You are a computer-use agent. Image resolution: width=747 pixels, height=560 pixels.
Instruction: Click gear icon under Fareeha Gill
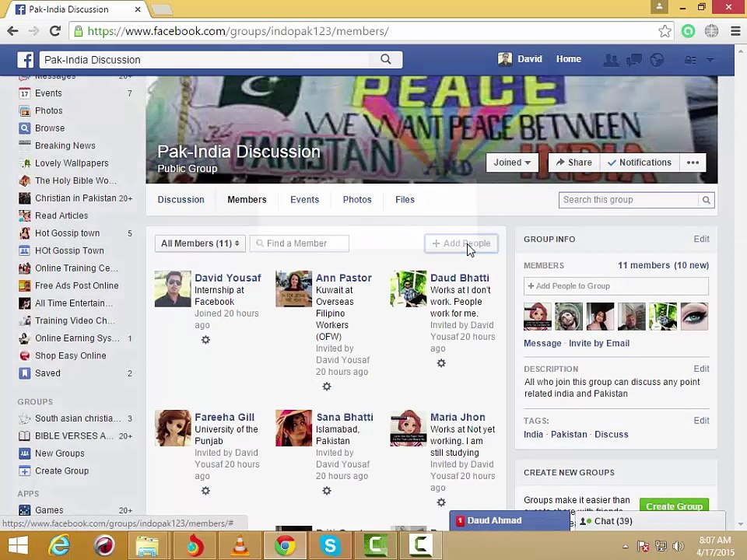pos(205,491)
